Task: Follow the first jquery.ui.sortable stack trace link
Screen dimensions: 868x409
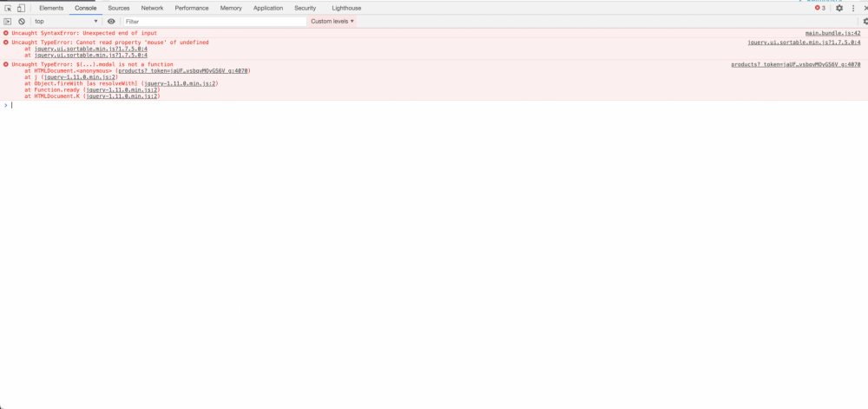Action: coord(91,49)
